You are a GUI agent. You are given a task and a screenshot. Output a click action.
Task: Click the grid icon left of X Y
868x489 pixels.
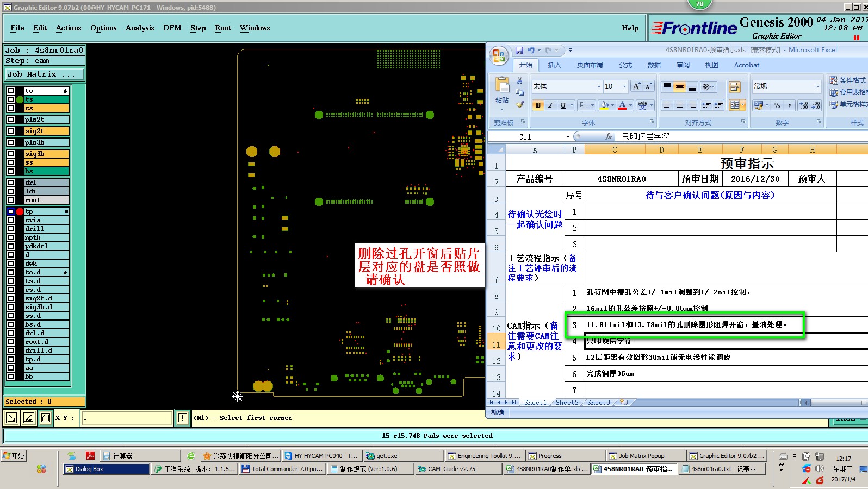click(x=46, y=417)
